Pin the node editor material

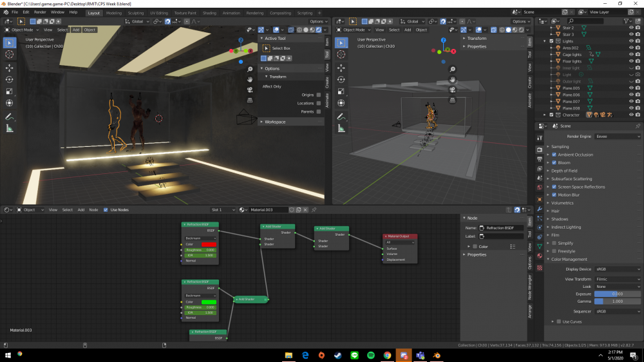coord(314,210)
